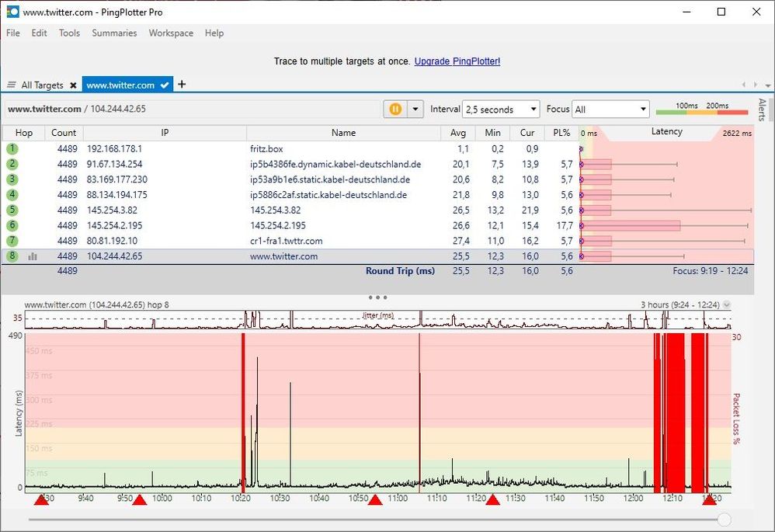The image size is (775, 532).
Task: Click the red alert marker near 12:20
Action: tap(709, 500)
